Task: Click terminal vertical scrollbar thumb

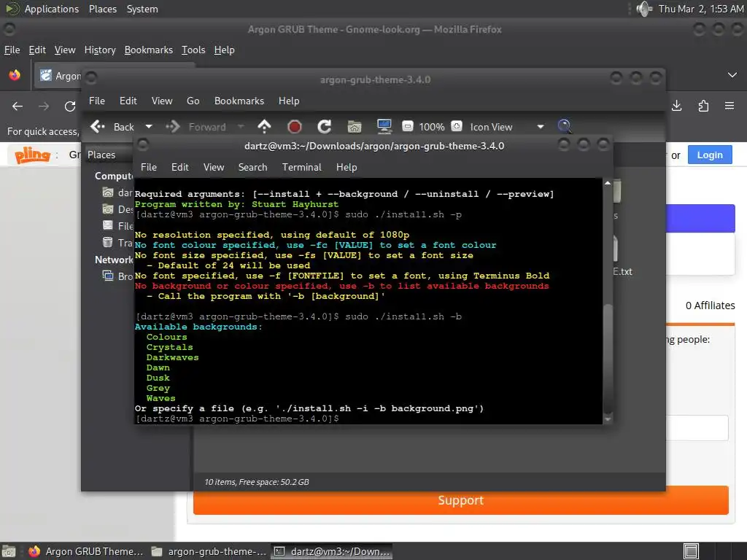Action: point(608,358)
